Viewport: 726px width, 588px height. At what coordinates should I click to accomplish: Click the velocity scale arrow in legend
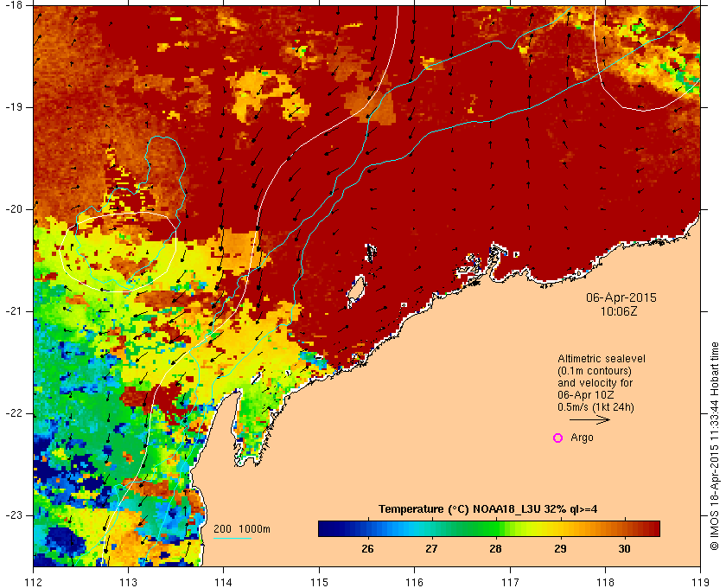pyautogui.click(x=589, y=419)
